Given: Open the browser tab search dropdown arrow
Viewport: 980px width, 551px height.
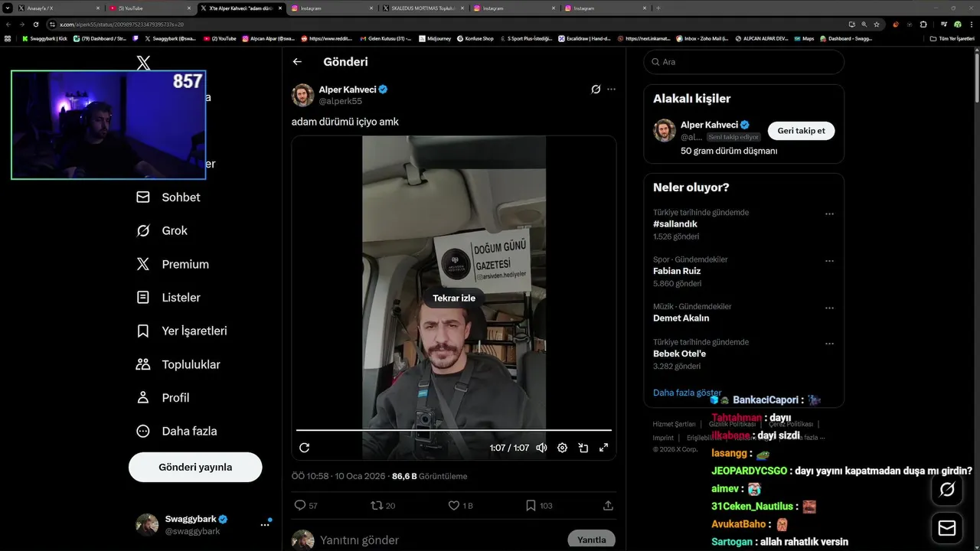Looking at the screenshot, I should pyautogui.click(x=8, y=8).
